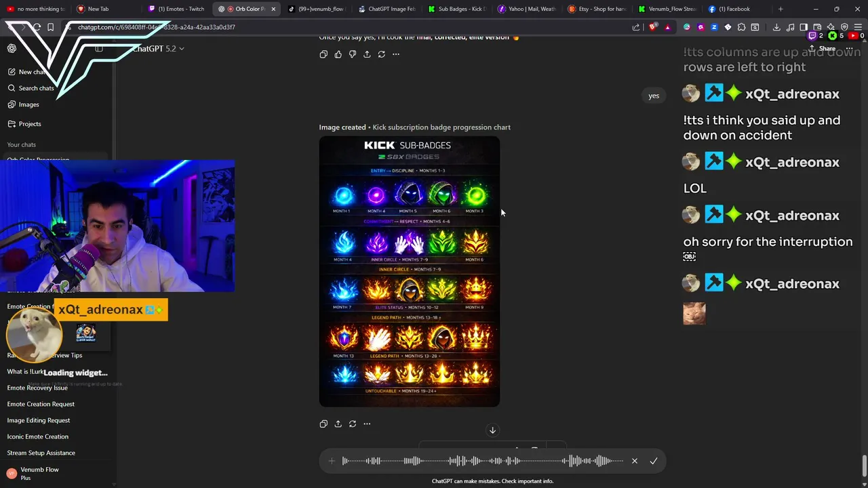Copy the generated image response

coord(323,424)
